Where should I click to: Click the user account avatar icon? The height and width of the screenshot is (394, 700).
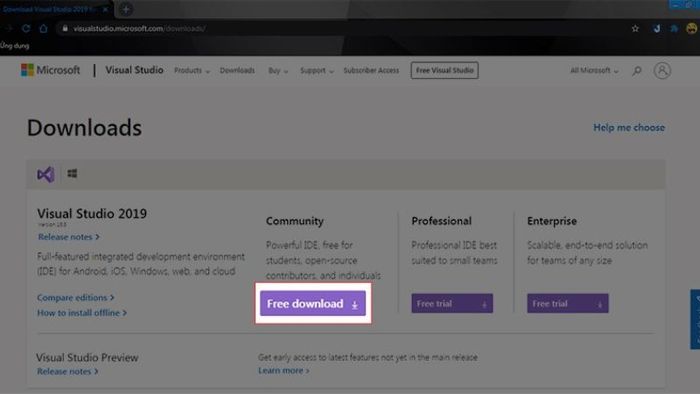pyautogui.click(x=662, y=71)
